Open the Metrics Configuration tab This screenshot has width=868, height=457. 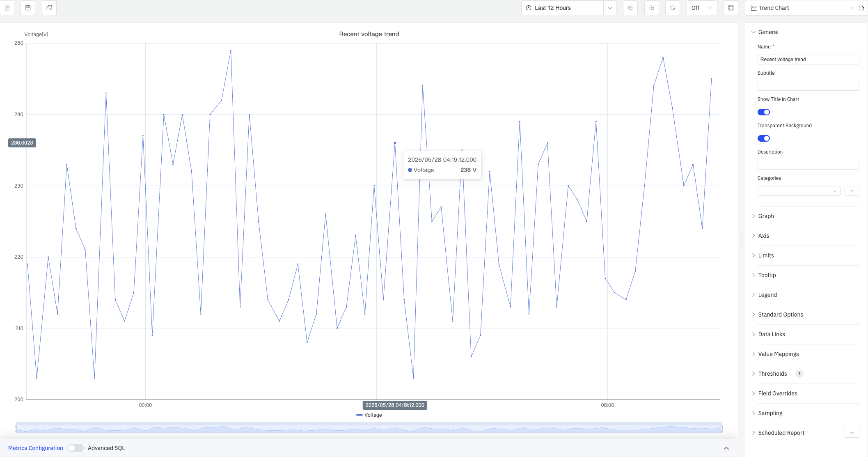[x=36, y=448]
